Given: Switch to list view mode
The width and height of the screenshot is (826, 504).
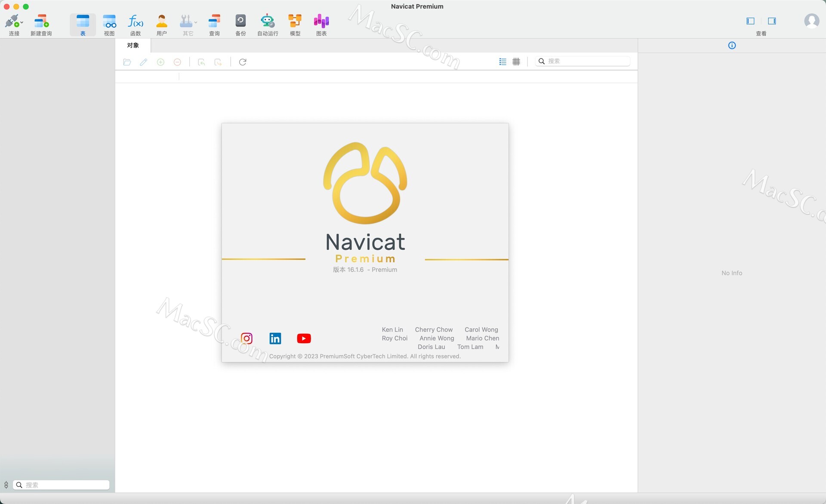Looking at the screenshot, I should [502, 62].
